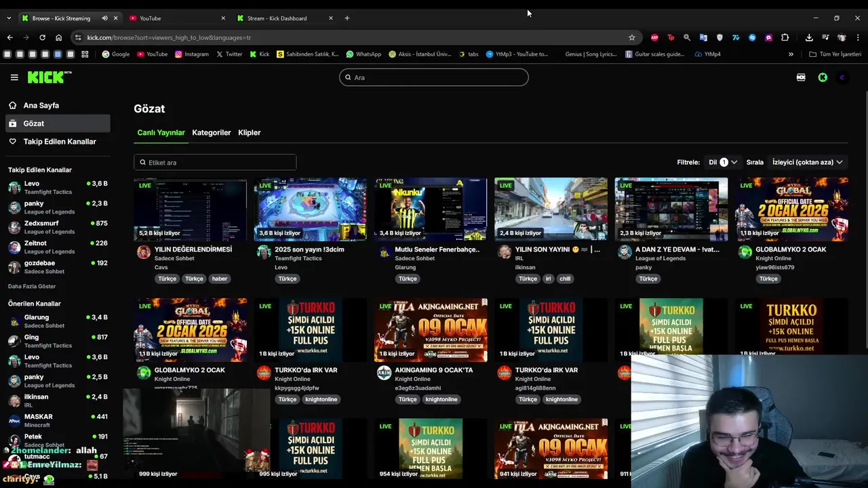Click yiaw96ists679 streamer name

(775, 267)
